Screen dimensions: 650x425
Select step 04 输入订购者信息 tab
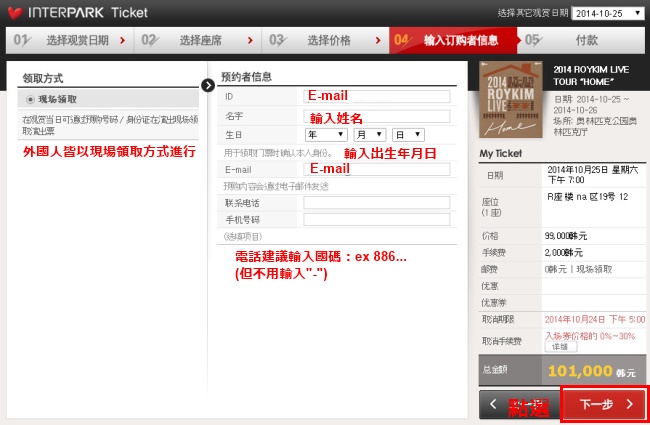point(453,40)
